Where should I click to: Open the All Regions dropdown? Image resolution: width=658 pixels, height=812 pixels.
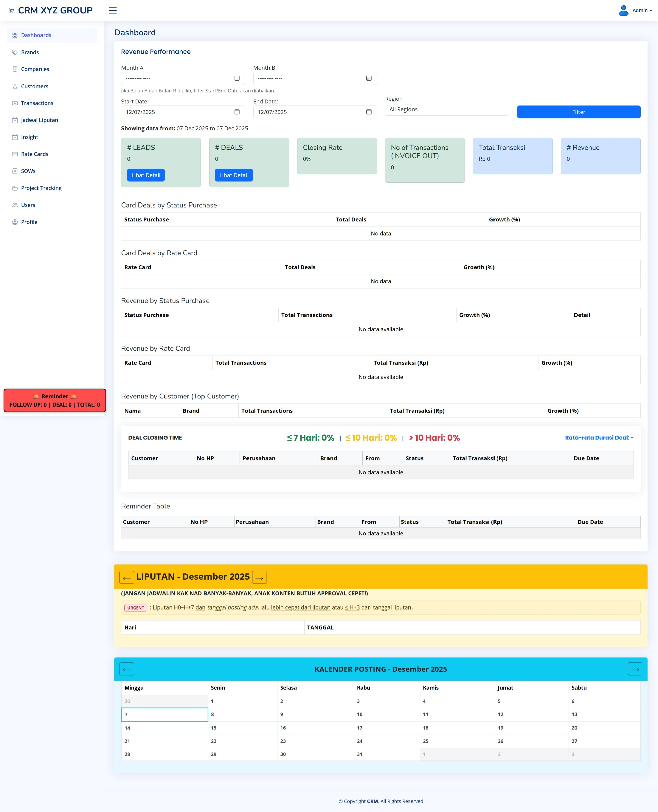[x=446, y=109]
